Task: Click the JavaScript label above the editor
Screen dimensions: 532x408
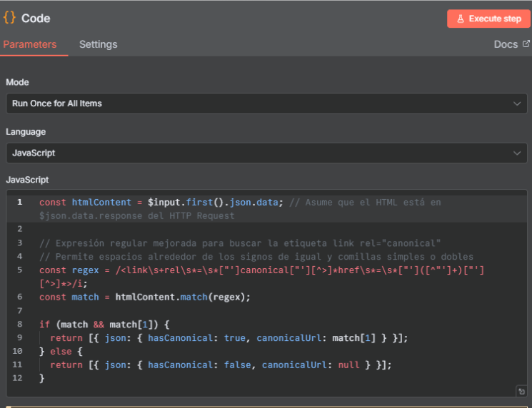Action: 27,180
